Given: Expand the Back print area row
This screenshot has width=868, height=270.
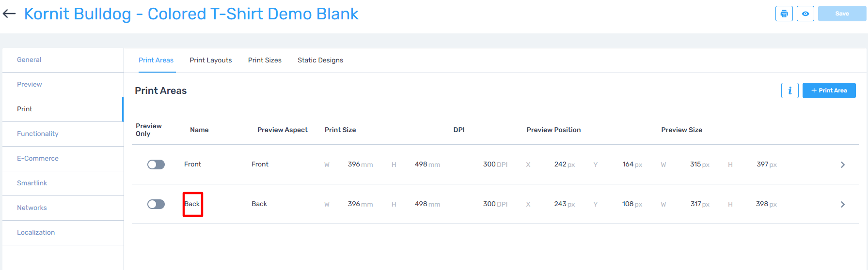Looking at the screenshot, I should tap(842, 204).
